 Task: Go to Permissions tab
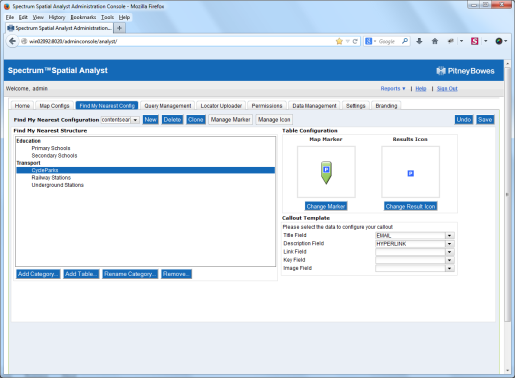tap(267, 106)
